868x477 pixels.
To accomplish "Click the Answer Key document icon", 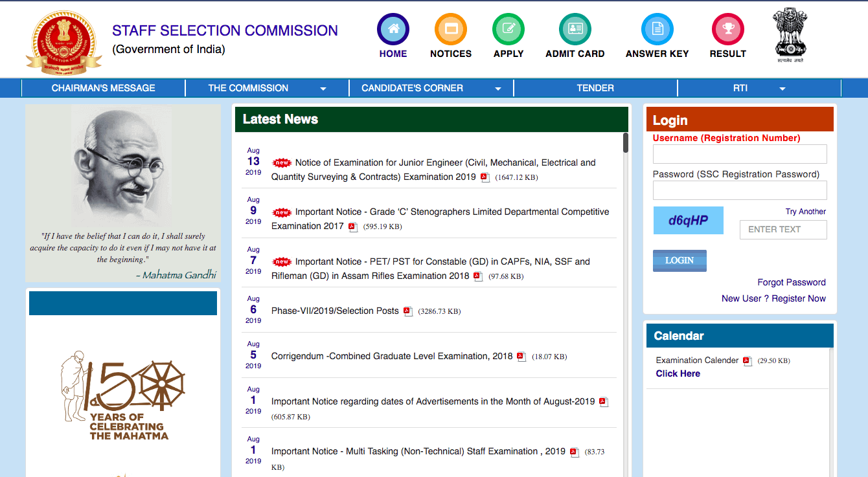I will coord(657,29).
